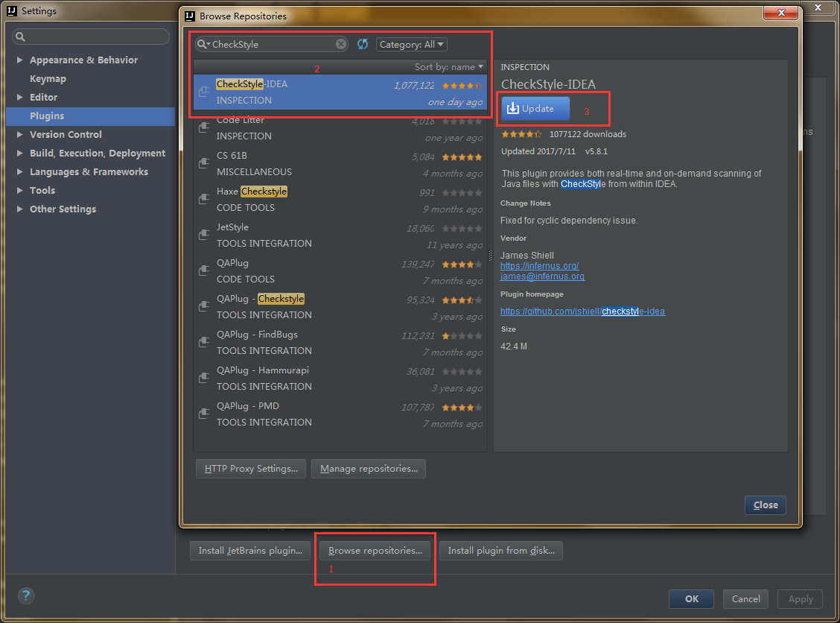
Task: Click the Apply button
Action: 801,599
